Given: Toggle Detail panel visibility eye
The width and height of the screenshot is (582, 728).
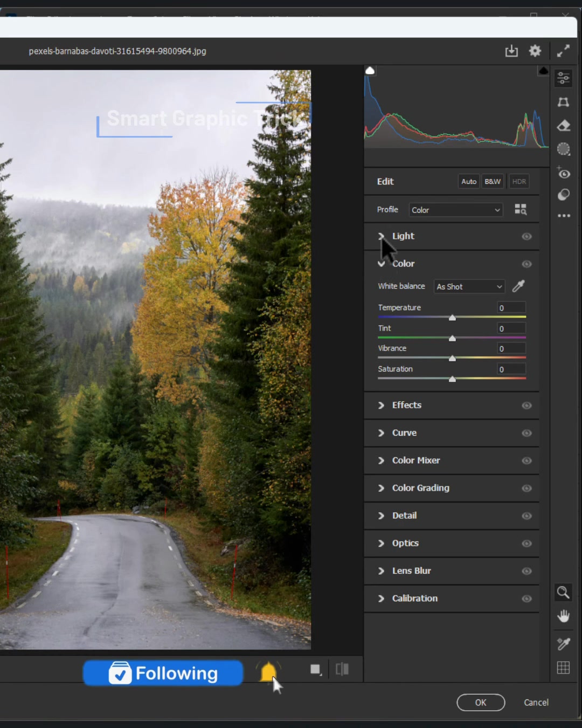Looking at the screenshot, I should [x=526, y=516].
